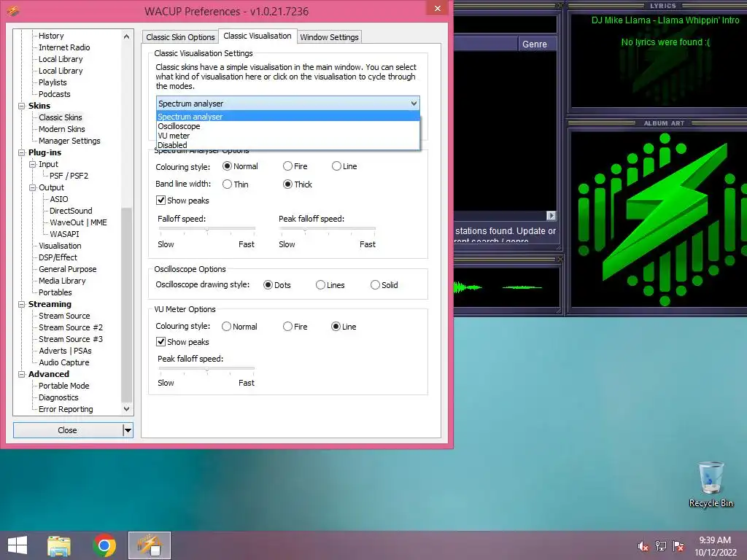Select the PSF / PSF2 input plug-in
The width and height of the screenshot is (747, 560).
coord(69,176)
